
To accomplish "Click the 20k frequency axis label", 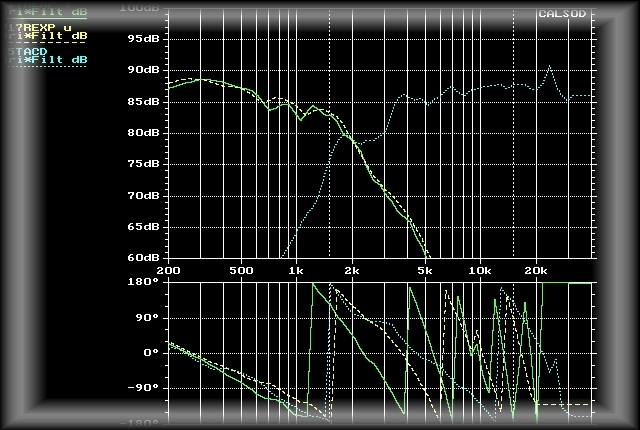I will [537, 271].
